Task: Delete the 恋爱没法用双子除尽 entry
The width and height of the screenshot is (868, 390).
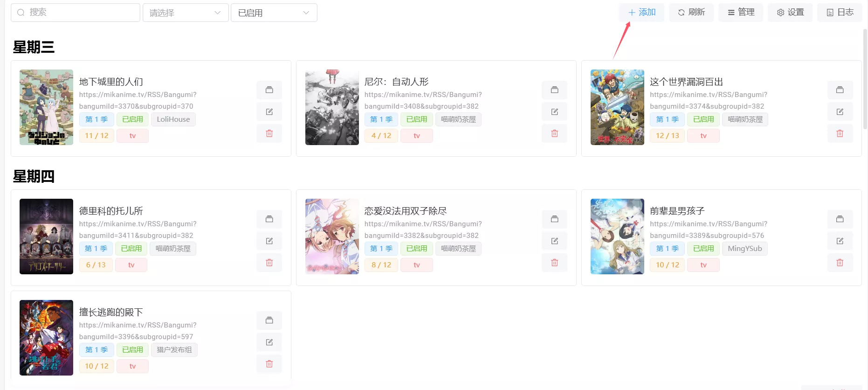Action: click(x=554, y=263)
